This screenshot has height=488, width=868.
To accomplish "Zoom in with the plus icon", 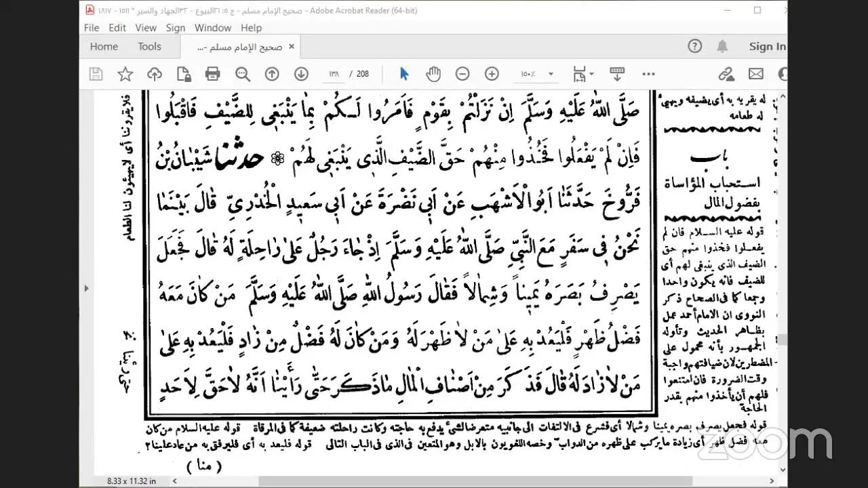I will pyautogui.click(x=492, y=74).
